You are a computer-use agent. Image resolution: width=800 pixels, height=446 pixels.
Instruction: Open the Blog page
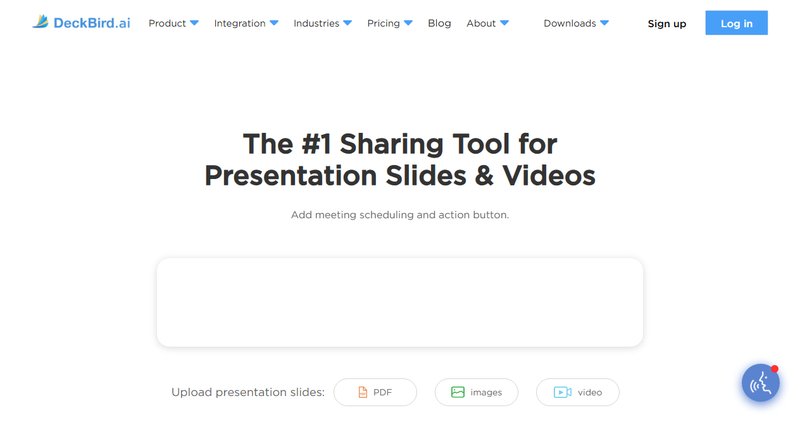pos(439,23)
